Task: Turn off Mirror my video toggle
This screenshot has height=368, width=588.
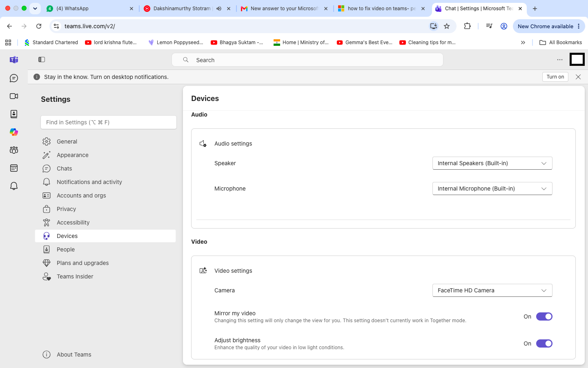Action: 544,316
